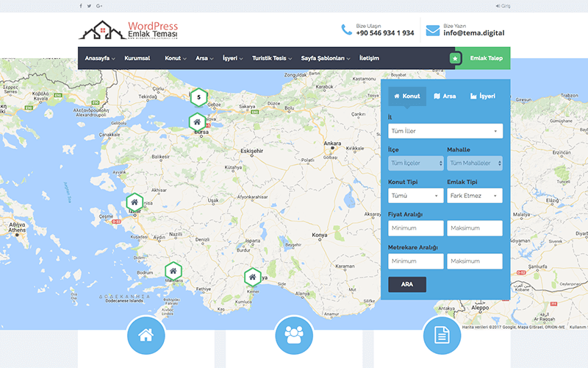Select the house map marker near Bursa
588x368 pixels.
click(197, 122)
